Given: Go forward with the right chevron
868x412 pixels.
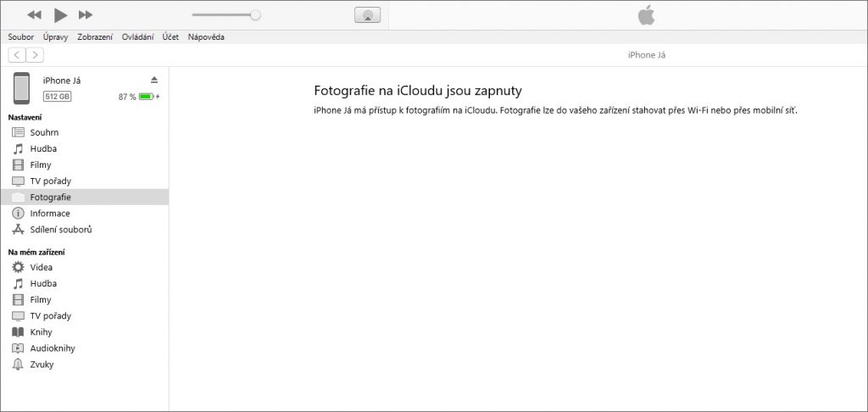Looking at the screenshot, I should [x=35, y=55].
